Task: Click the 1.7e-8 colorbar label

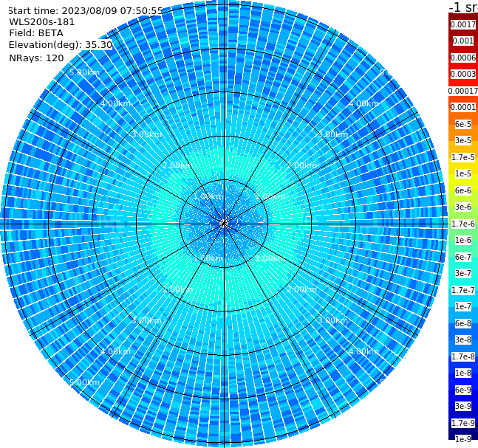Action: pyautogui.click(x=463, y=356)
